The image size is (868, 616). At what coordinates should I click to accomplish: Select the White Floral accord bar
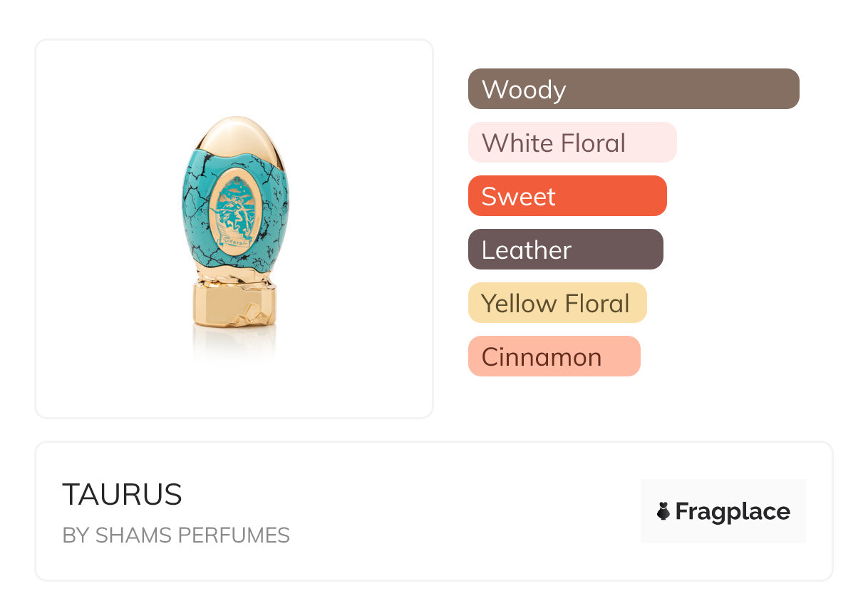(x=572, y=143)
